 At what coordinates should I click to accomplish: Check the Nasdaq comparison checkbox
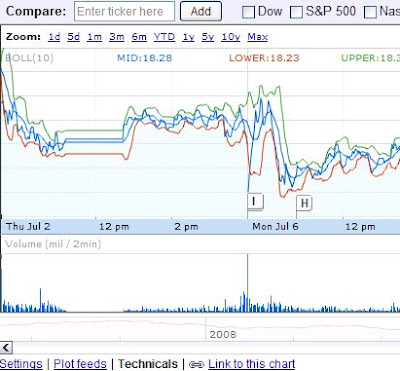(x=370, y=12)
